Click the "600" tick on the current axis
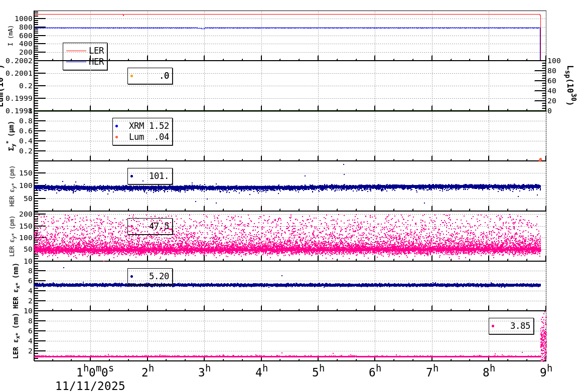Screen dimensions: 582x392 point(26,36)
